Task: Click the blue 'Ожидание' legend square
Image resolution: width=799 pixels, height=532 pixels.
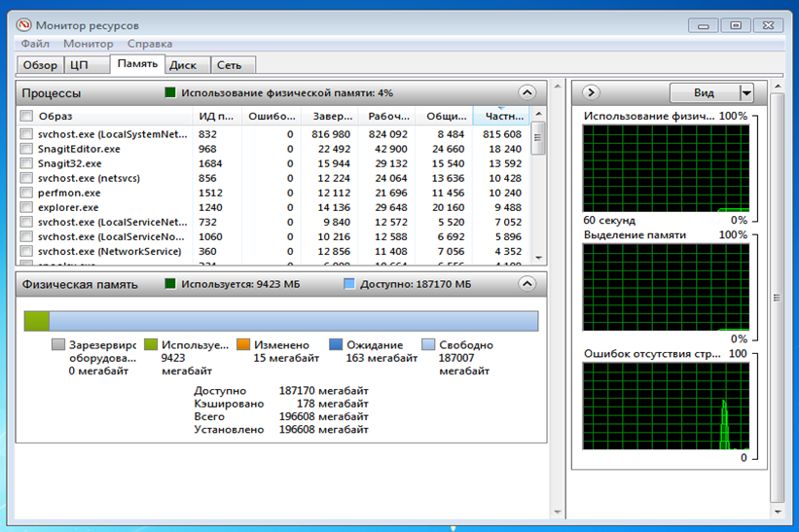Action: [336, 344]
